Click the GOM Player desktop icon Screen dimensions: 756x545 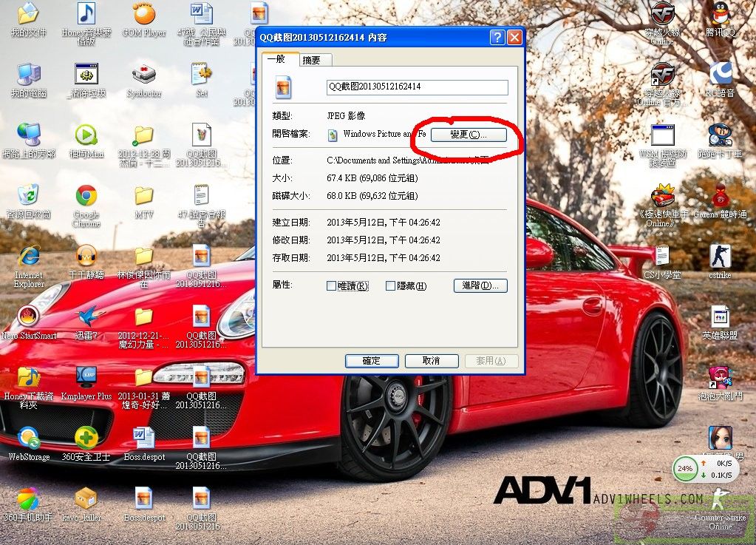point(144,15)
